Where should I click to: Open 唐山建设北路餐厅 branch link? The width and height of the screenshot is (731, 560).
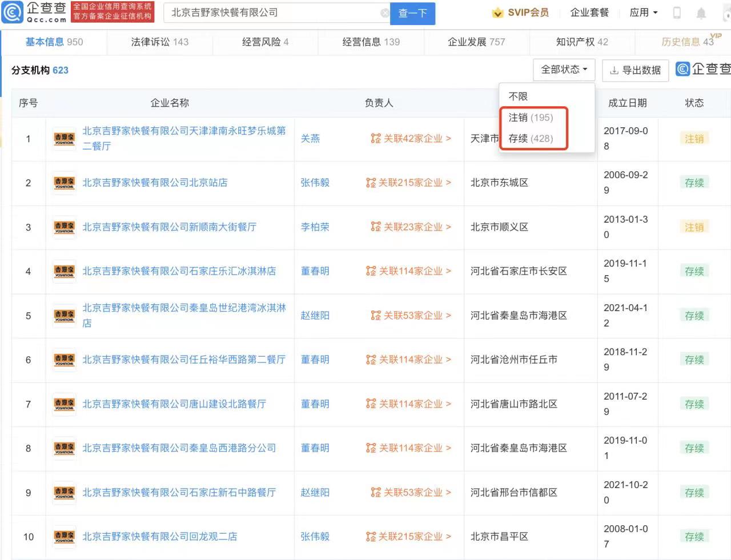(x=174, y=404)
